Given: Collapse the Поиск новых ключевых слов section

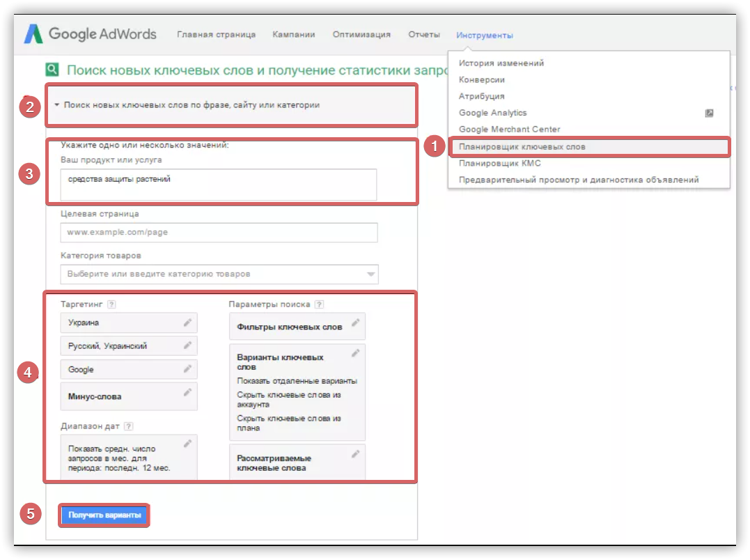Looking at the screenshot, I should point(57,104).
